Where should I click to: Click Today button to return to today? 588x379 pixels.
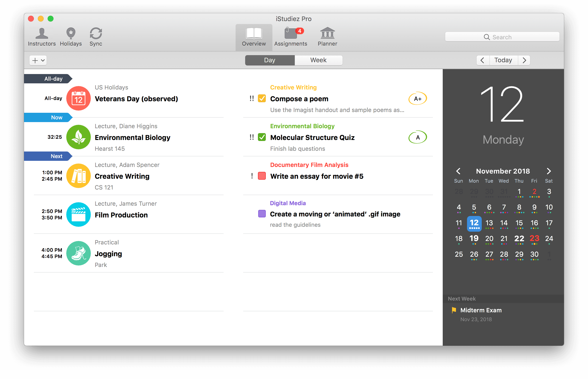click(x=504, y=60)
